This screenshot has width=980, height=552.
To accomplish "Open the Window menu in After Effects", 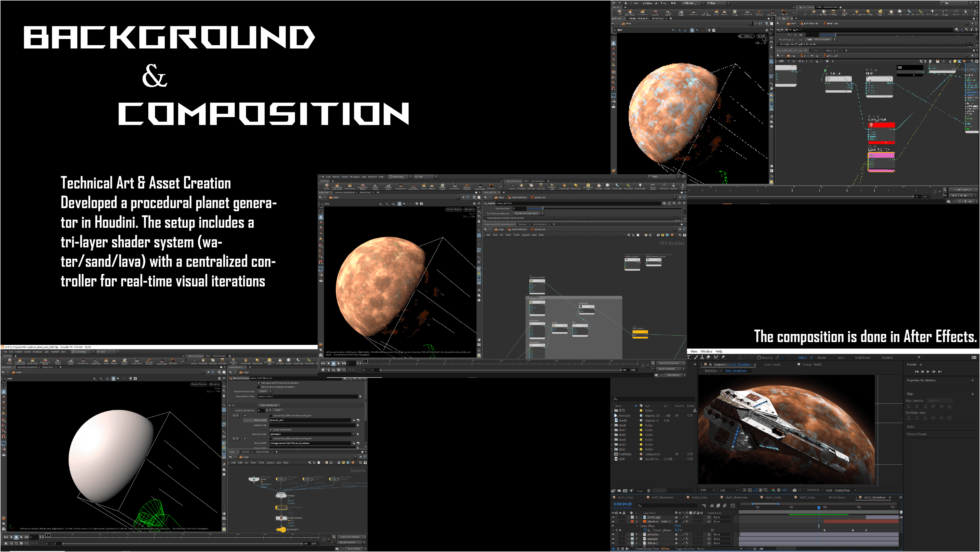I will (x=706, y=351).
